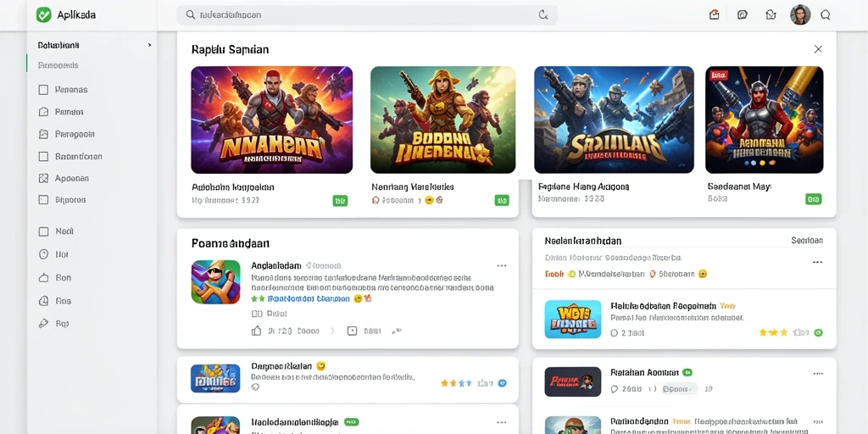Click the clock-like Not sidebar icon
The height and width of the screenshot is (434, 868).
(43, 254)
